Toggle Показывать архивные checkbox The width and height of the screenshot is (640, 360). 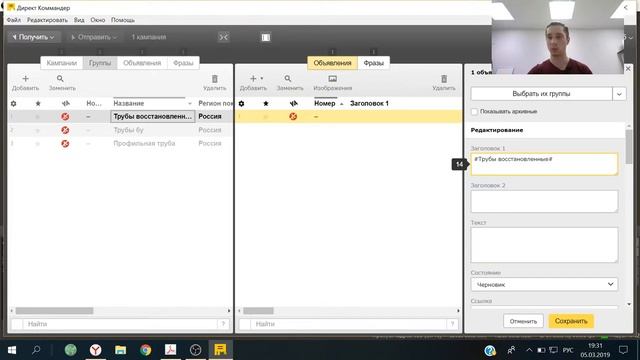(x=474, y=111)
